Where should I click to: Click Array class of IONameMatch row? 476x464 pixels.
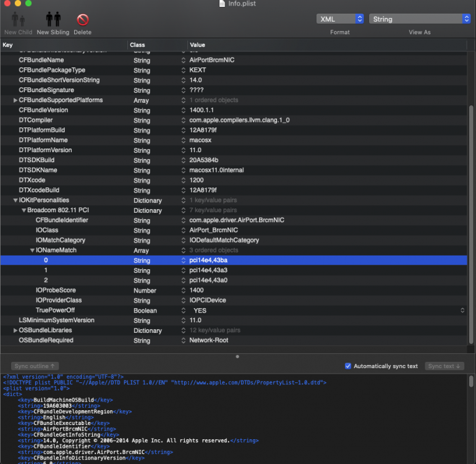[141, 251]
